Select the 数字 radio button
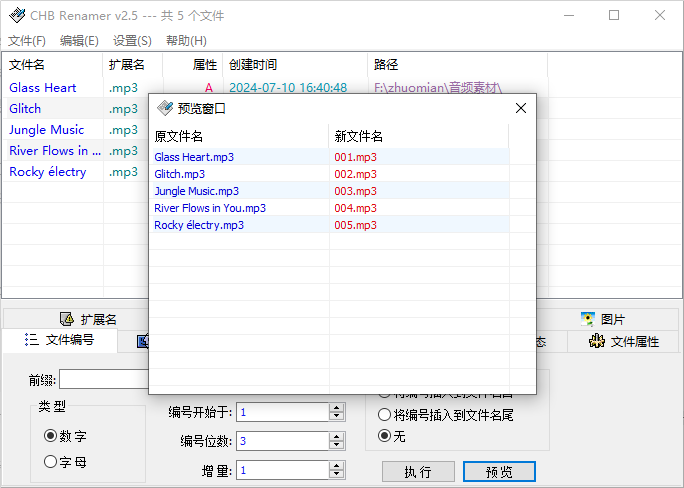Viewport: 684px width, 488px height. coord(51,436)
